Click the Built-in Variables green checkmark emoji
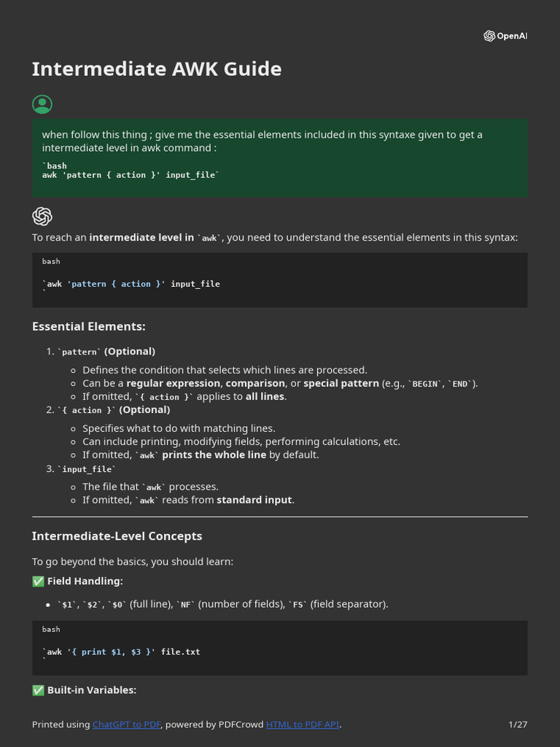Screen dimensions: 560x747 click(38, 690)
